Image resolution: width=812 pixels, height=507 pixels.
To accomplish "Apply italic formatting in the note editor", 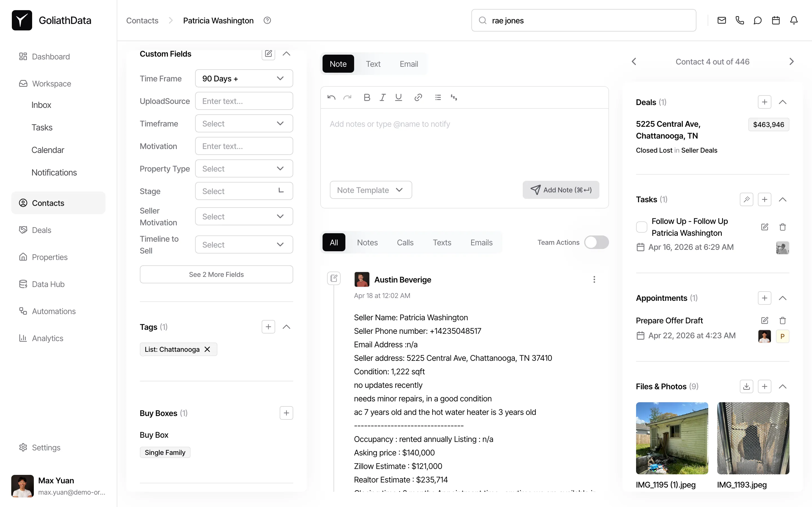I will 383,97.
